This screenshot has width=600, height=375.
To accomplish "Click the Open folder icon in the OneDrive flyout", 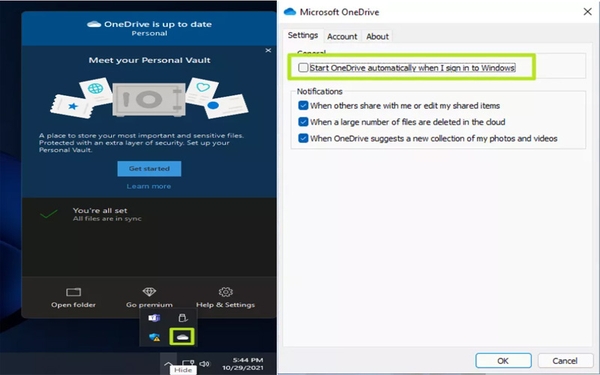I will pos(73,292).
